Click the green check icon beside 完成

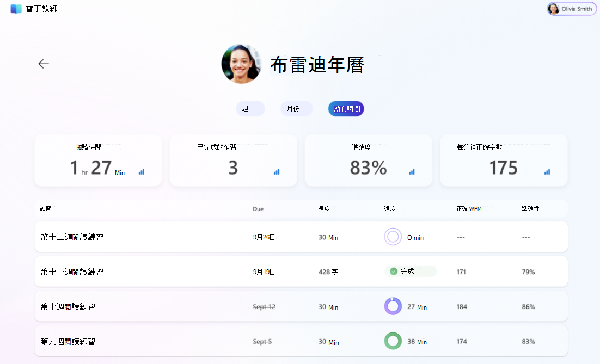pyautogui.click(x=393, y=272)
